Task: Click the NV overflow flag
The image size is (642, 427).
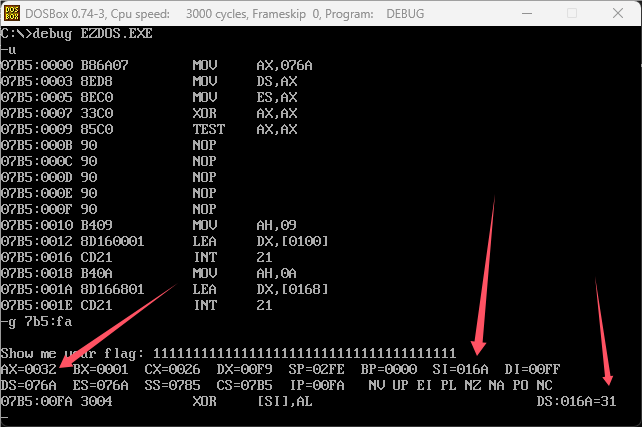Action: [x=377, y=385]
